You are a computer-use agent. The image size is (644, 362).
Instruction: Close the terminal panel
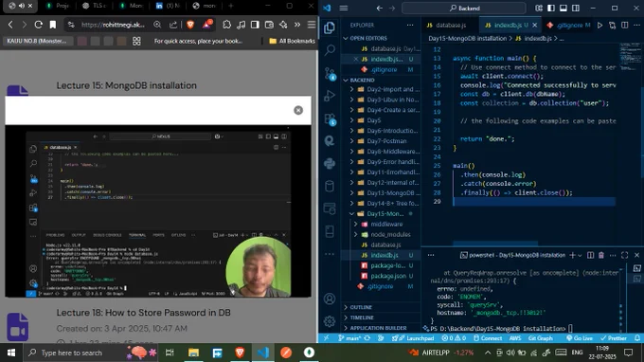pos(637,255)
